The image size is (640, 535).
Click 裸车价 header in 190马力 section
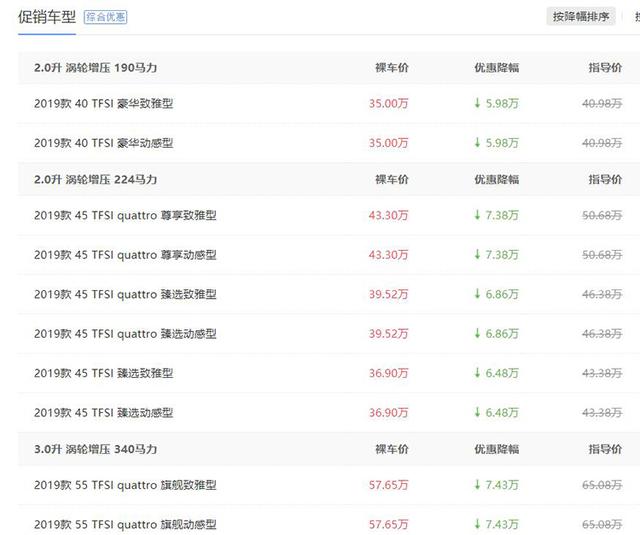392,68
